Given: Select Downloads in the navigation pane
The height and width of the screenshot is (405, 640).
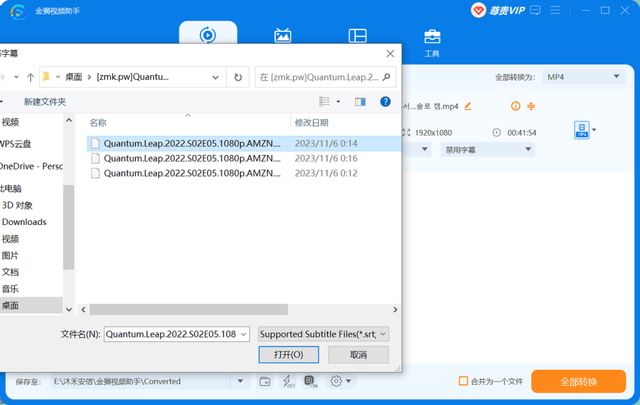Looking at the screenshot, I should [24, 222].
